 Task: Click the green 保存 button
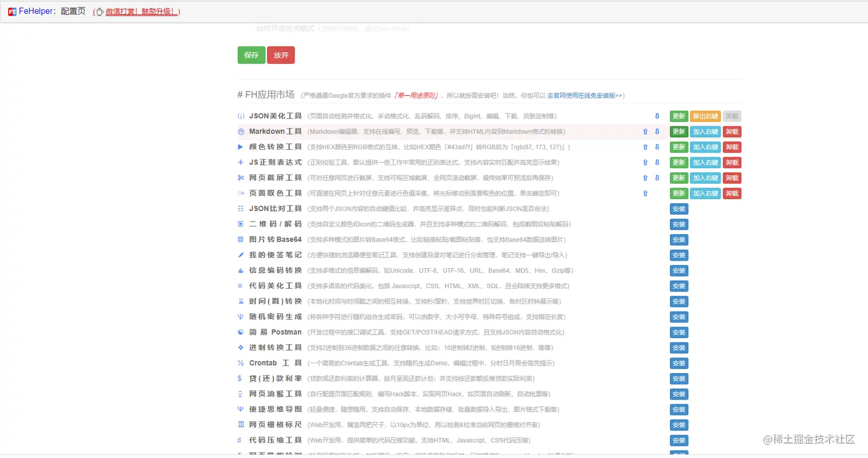tap(251, 55)
